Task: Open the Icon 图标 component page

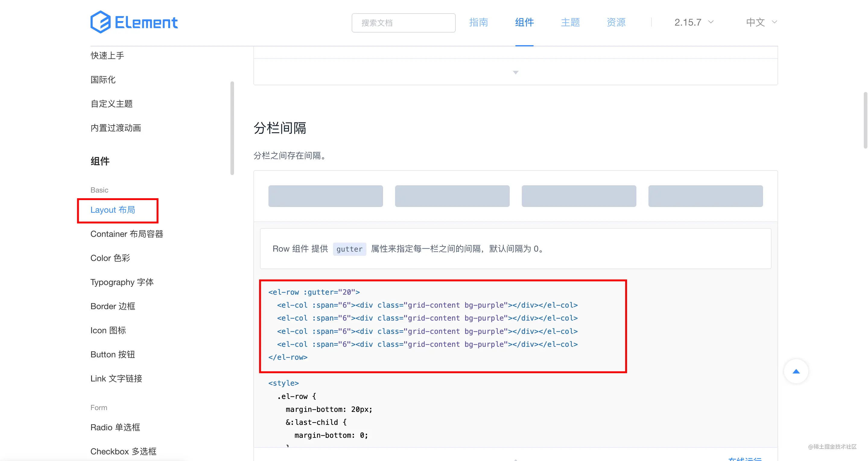Action: click(x=108, y=330)
